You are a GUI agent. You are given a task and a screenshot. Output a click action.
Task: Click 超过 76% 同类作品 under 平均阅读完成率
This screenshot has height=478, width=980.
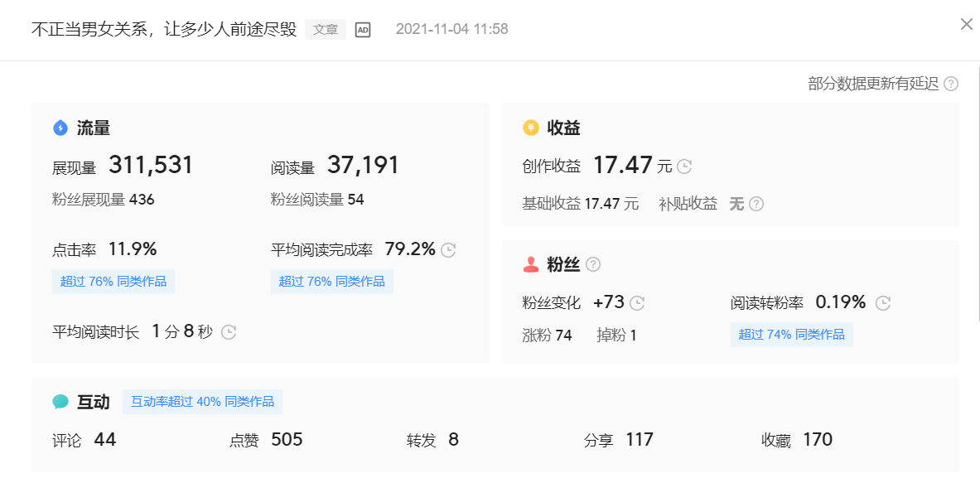click(332, 281)
